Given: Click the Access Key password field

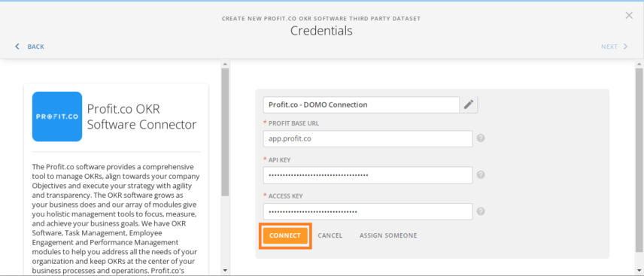Looking at the screenshot, I should (368, 211).
